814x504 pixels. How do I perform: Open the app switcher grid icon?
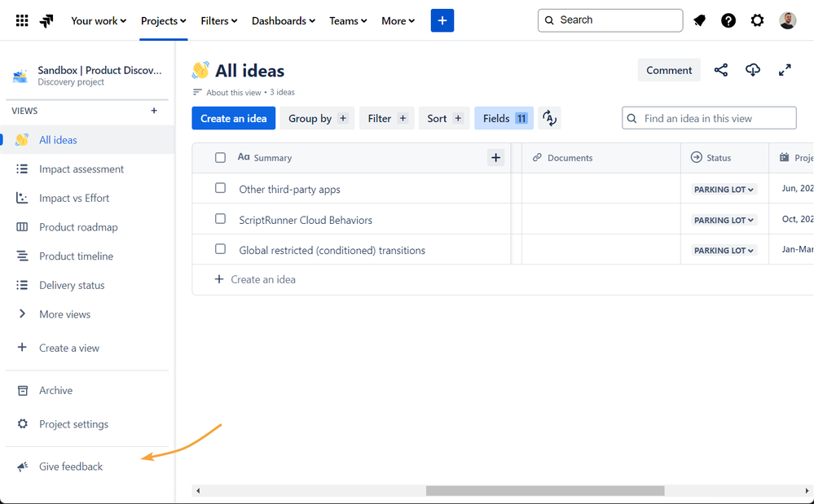22,20
